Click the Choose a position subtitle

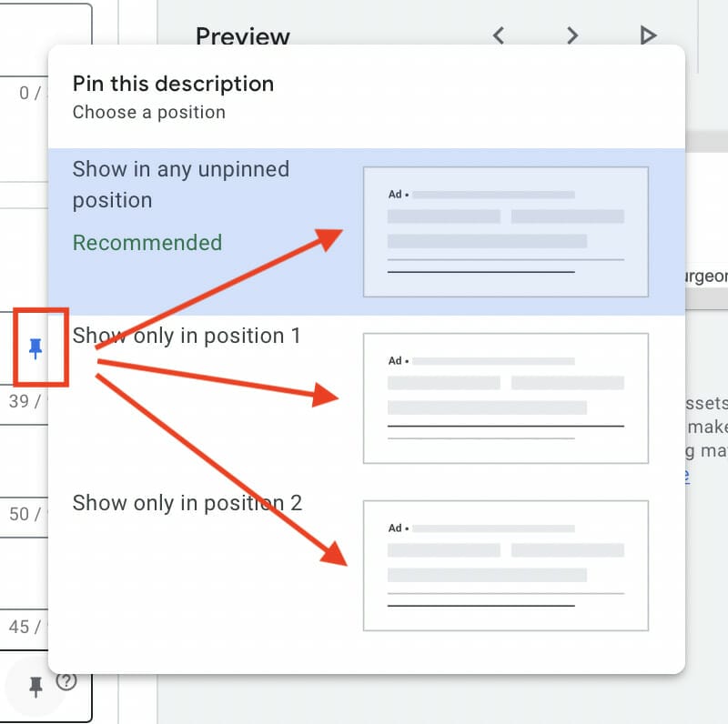tap(148, 113)
